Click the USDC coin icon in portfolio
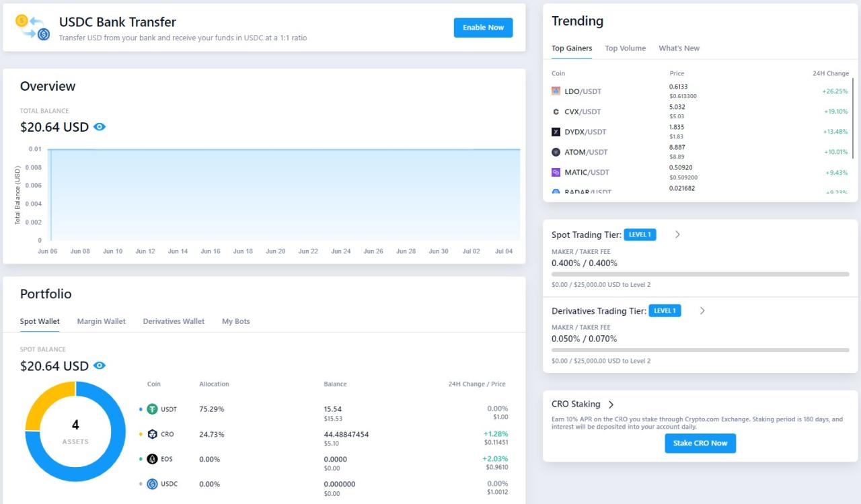Screen dimensions: 861x504 tap(152, 484)
